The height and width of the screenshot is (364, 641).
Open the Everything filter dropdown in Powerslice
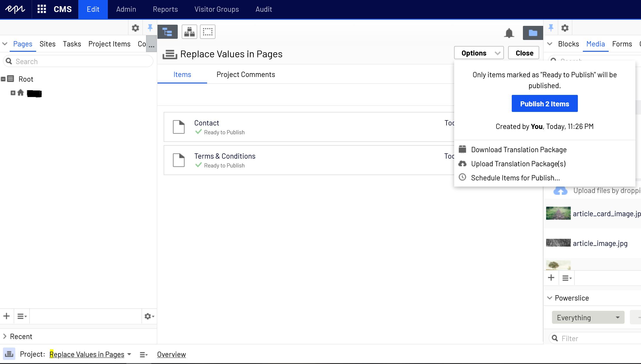(588, 317)
